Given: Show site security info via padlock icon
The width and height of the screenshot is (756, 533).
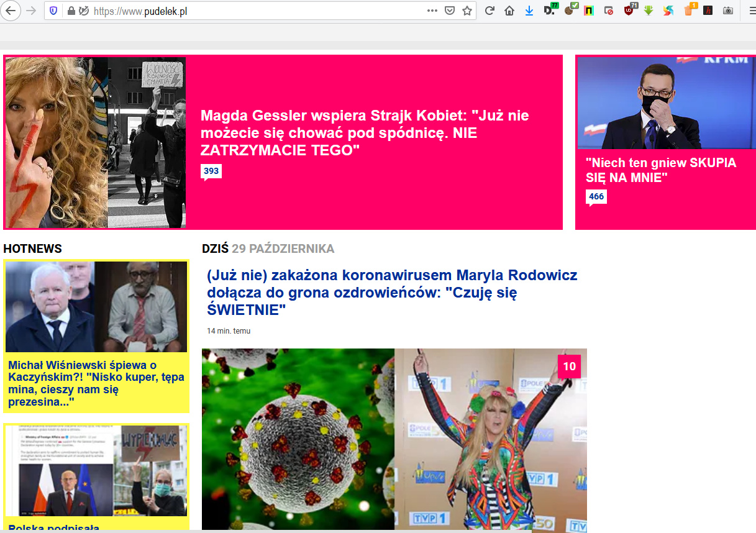Looking at the screenshot, I should pos(71,11).
